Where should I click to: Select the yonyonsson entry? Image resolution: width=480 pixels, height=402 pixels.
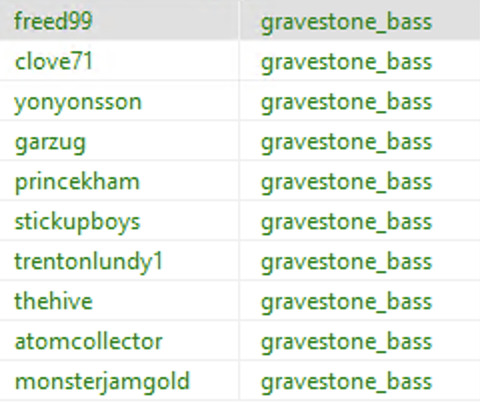(78, 102)
